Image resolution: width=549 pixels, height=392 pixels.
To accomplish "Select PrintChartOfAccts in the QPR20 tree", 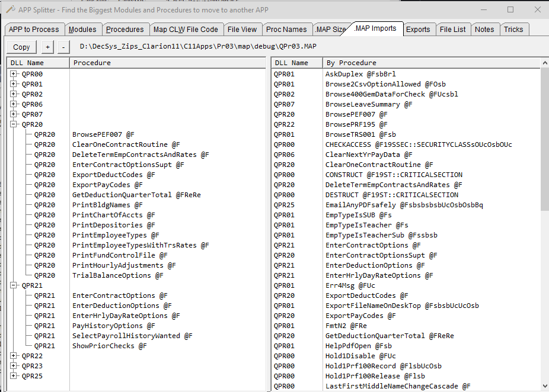I will point(109,215).
